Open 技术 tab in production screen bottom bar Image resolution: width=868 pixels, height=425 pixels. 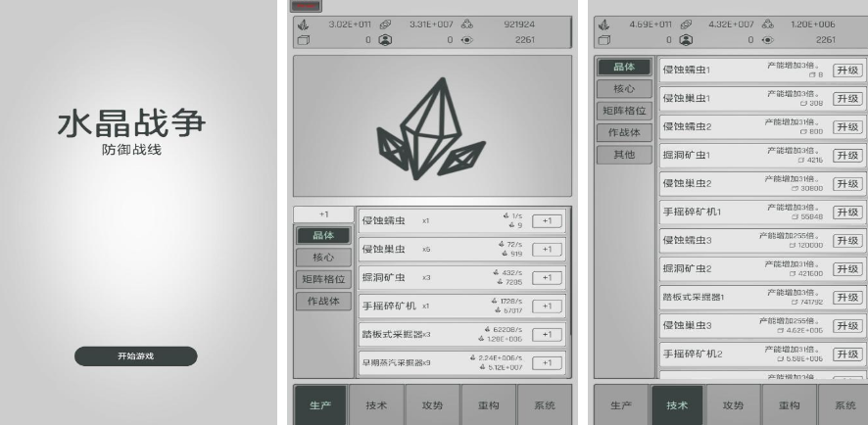click(376, 405)
